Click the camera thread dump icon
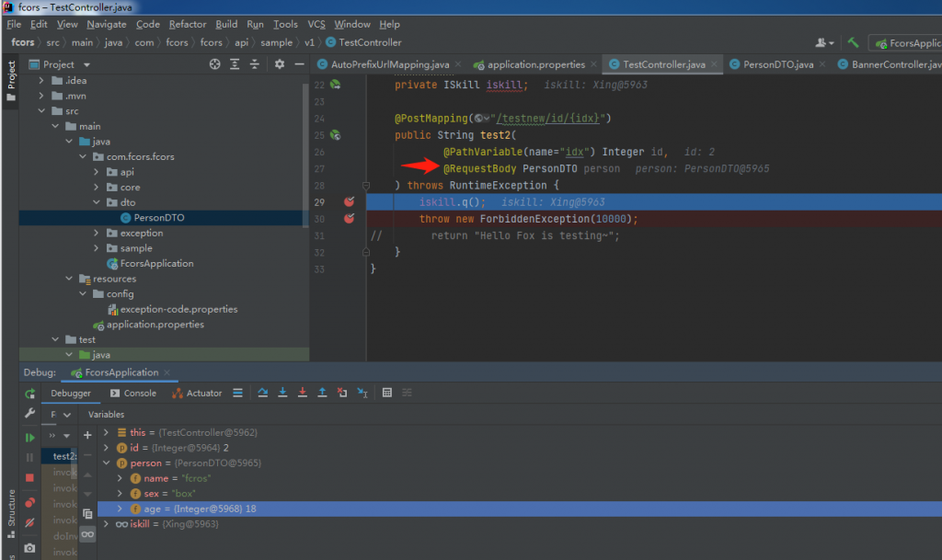The height and width of the screenshot is (560, 942). click(29, 548)
